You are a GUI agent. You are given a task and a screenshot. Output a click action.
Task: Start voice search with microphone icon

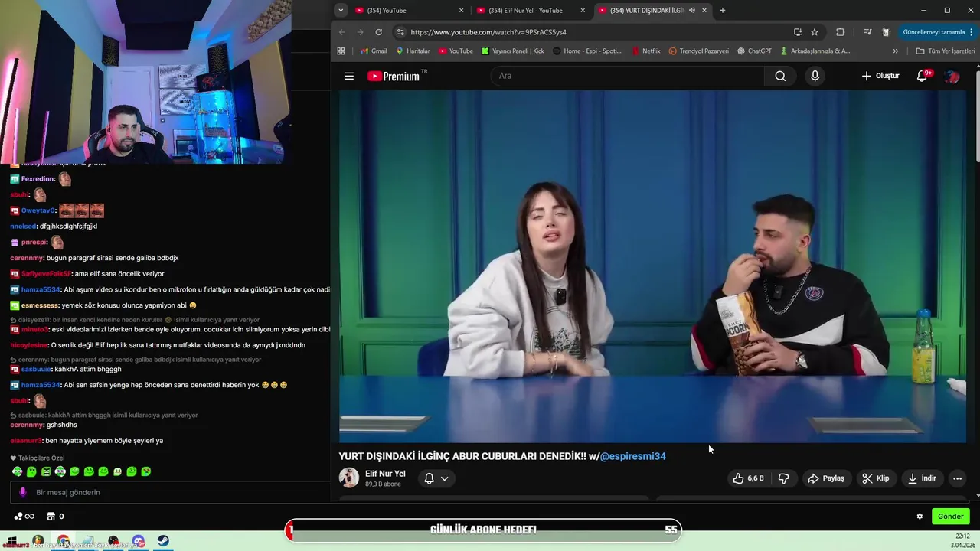point(815,76)
